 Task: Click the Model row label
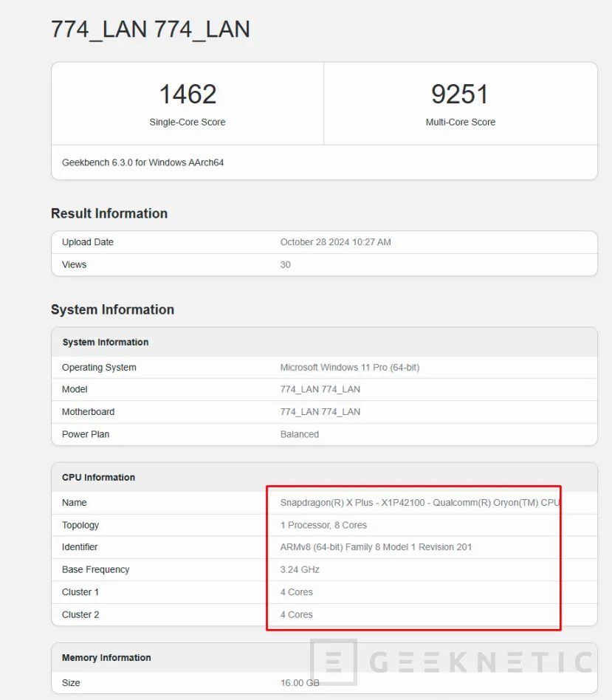(75, 389)
